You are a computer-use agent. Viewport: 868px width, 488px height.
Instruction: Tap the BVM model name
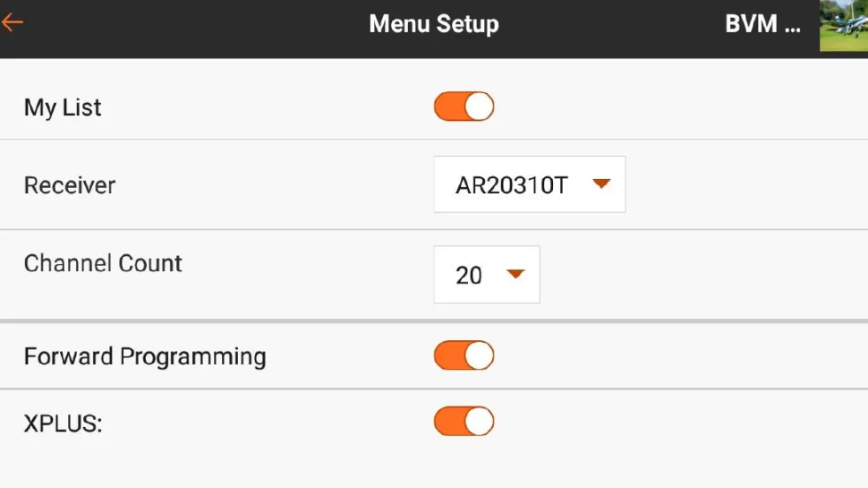point(762,24)
